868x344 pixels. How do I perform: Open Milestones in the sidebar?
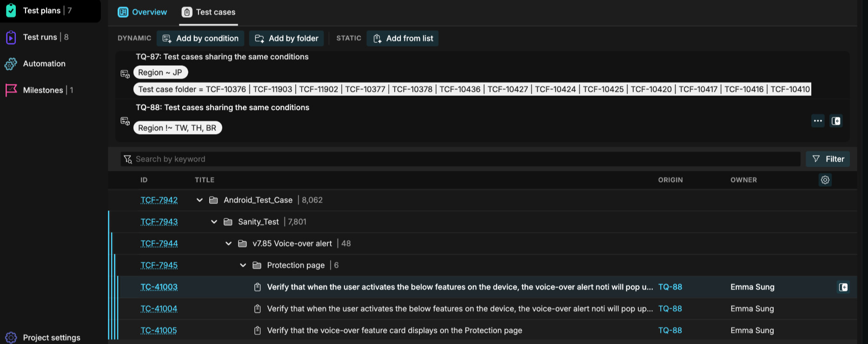(43, 90)
